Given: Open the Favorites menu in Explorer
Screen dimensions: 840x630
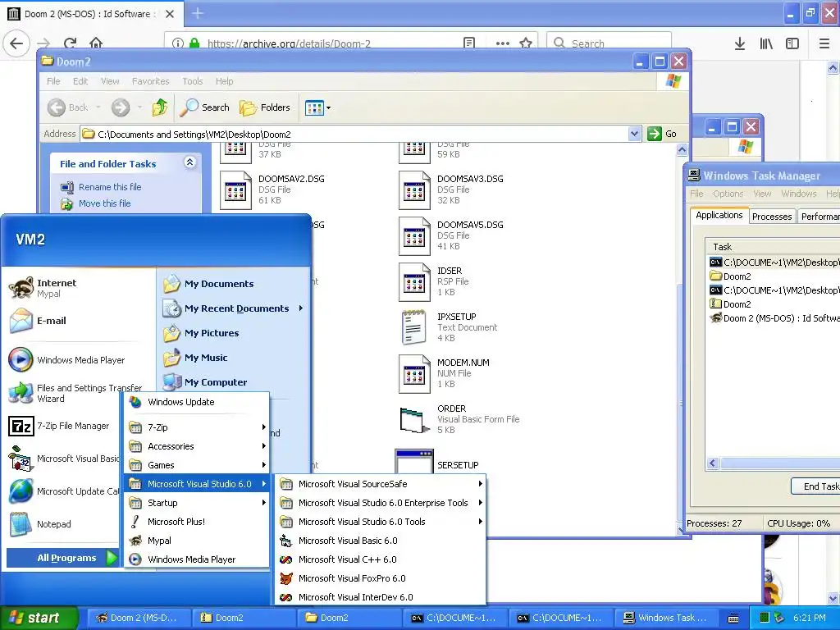Looking at the screenshot, I should [x=151, y=81].
